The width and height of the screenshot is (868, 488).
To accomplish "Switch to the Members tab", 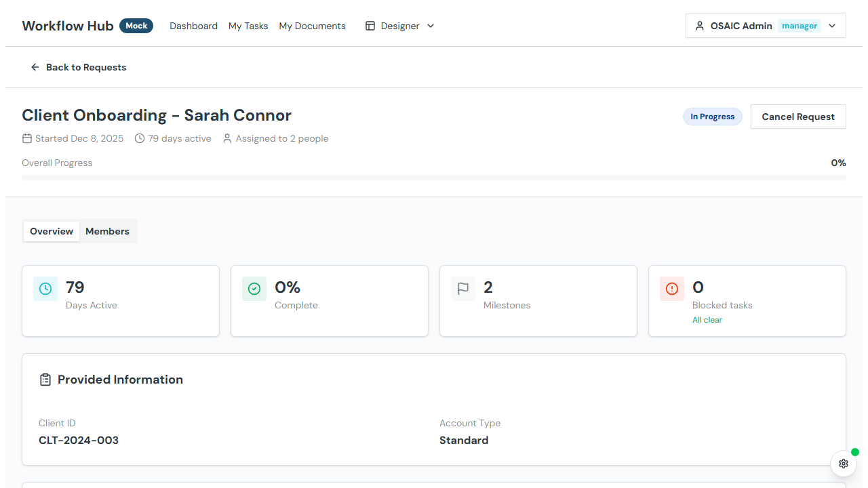I will [107, 231].
